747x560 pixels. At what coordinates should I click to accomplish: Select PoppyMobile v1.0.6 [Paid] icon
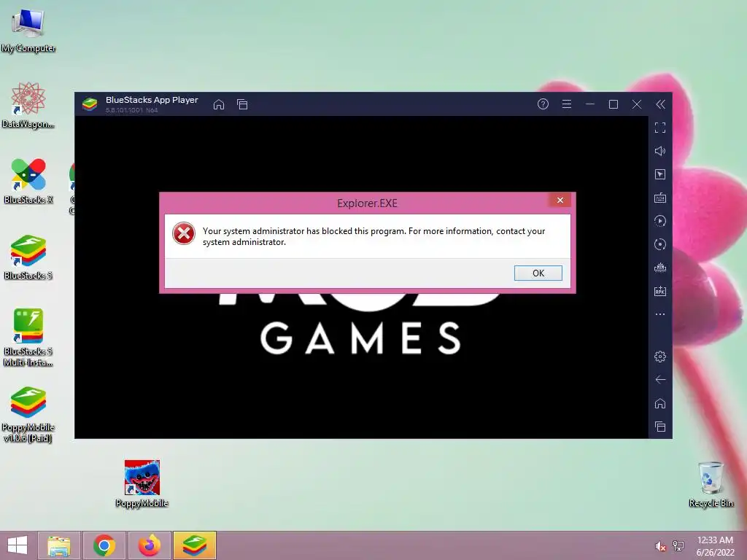28,414
